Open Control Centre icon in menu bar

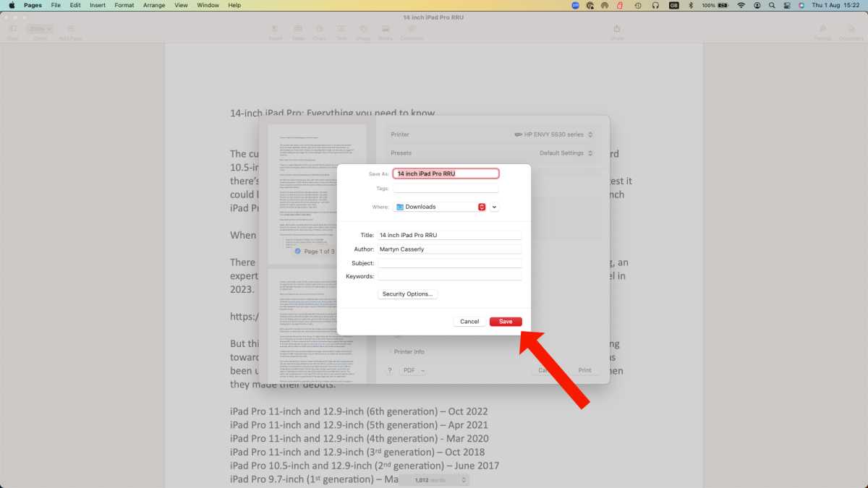pos(787,5)
